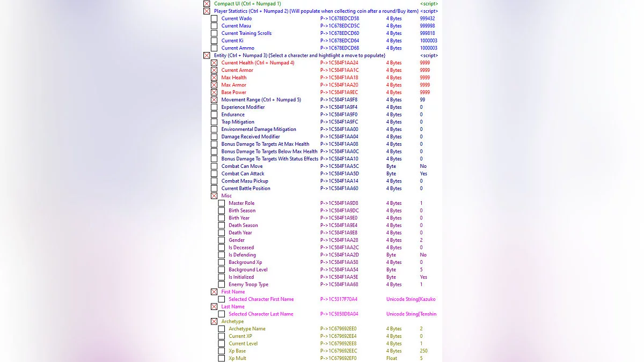The height and width of the screenshot is (362, 644).
Task: Enable the Is Deceased entry
Action: click(x=222, y=247)
